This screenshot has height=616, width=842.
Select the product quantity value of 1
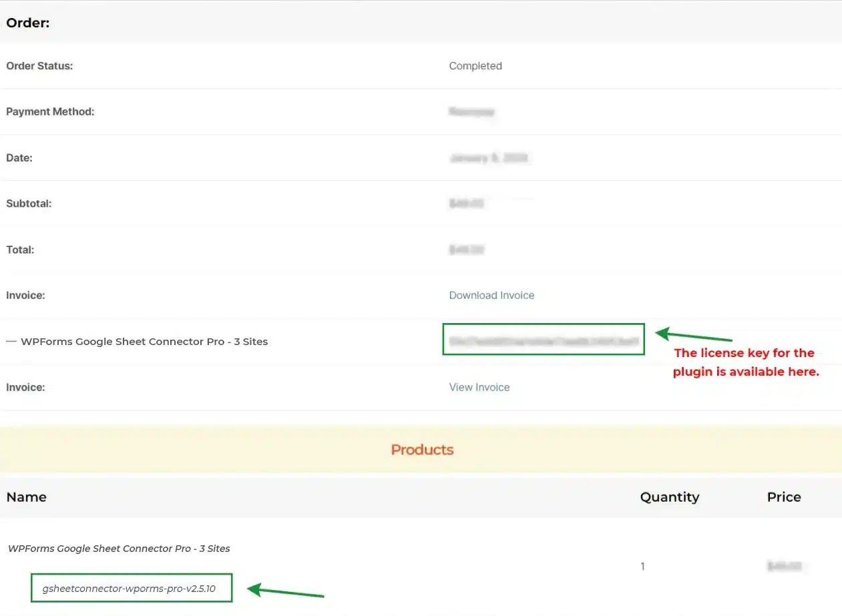tap(642, 566)
